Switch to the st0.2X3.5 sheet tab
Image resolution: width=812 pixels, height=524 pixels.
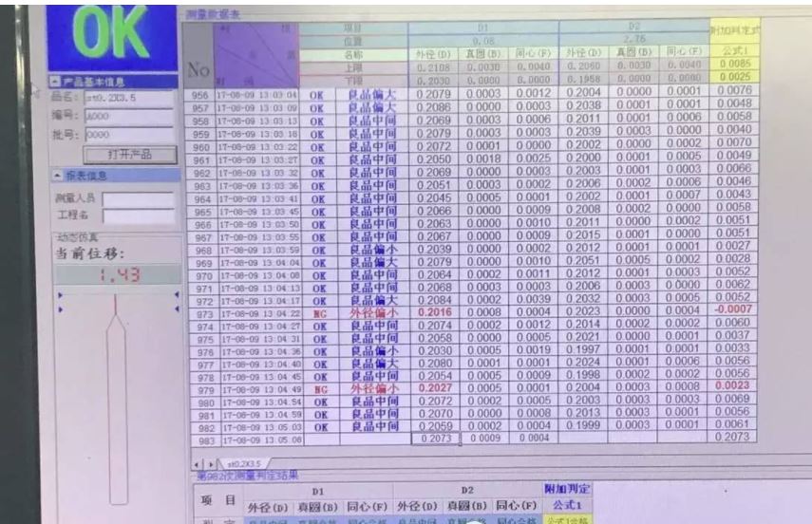click(244, 464)
